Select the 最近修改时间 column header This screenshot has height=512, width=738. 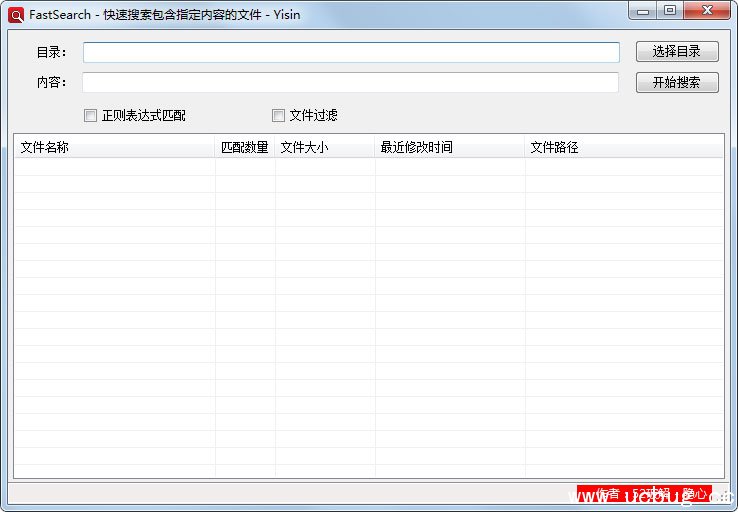(x=450, y=147)
